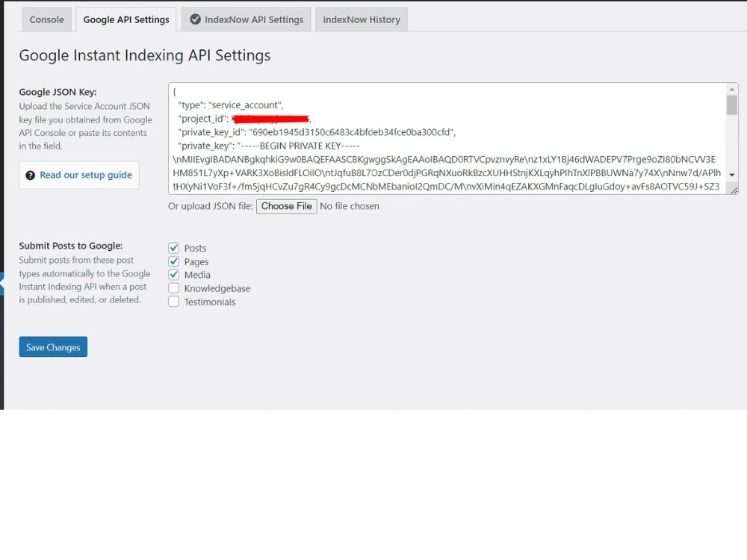
Task: Click the No file chosen label
Action: tap(349, 206)
